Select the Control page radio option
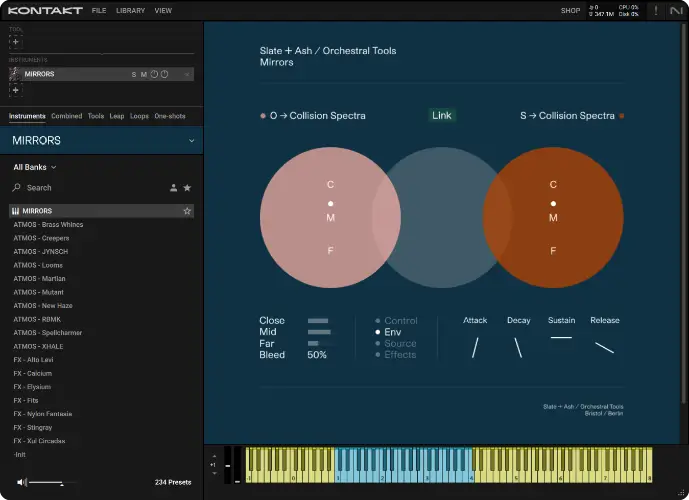 pyautogui.click(x=396, y=321)
